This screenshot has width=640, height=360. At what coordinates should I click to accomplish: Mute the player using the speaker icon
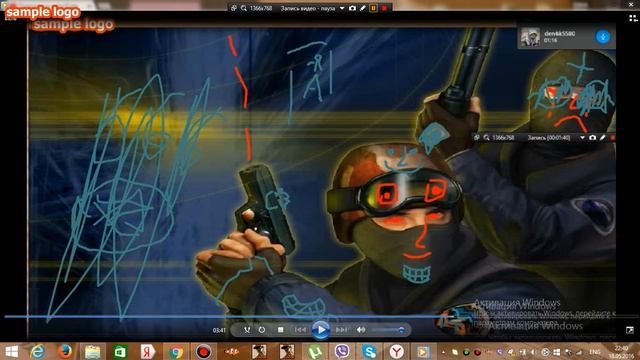(x=361, y=329)
